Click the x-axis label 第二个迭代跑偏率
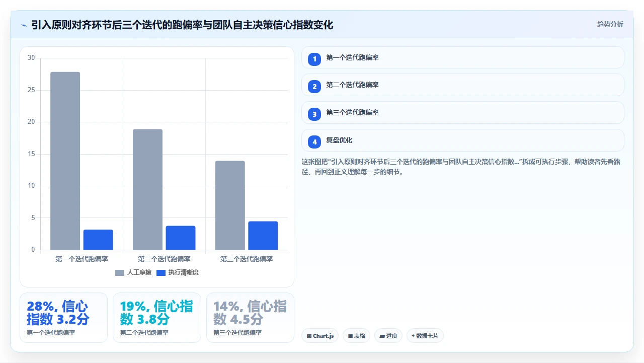Image resolution: width=644 pixels, height=363 pixels. click(164, 259)
